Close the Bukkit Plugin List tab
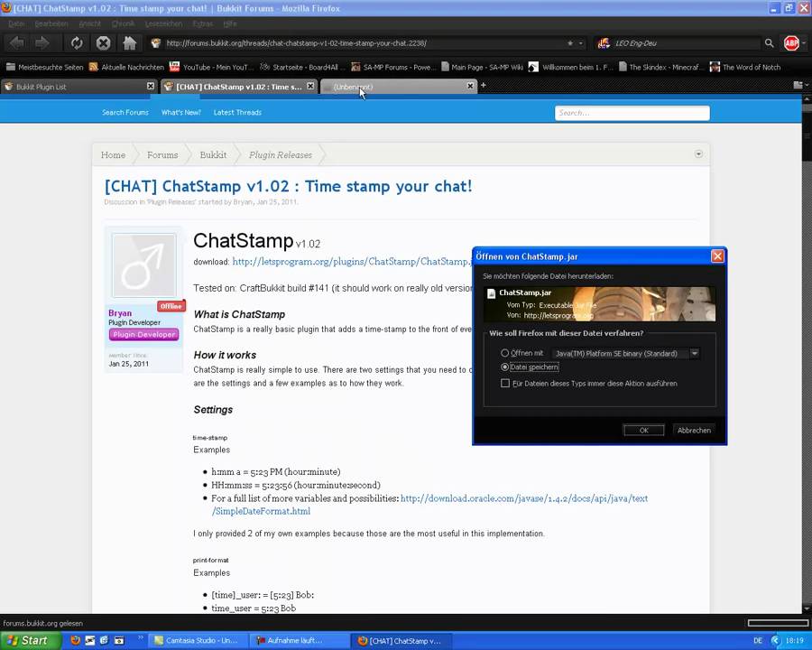The image size is (812, 650). point(150,86)
